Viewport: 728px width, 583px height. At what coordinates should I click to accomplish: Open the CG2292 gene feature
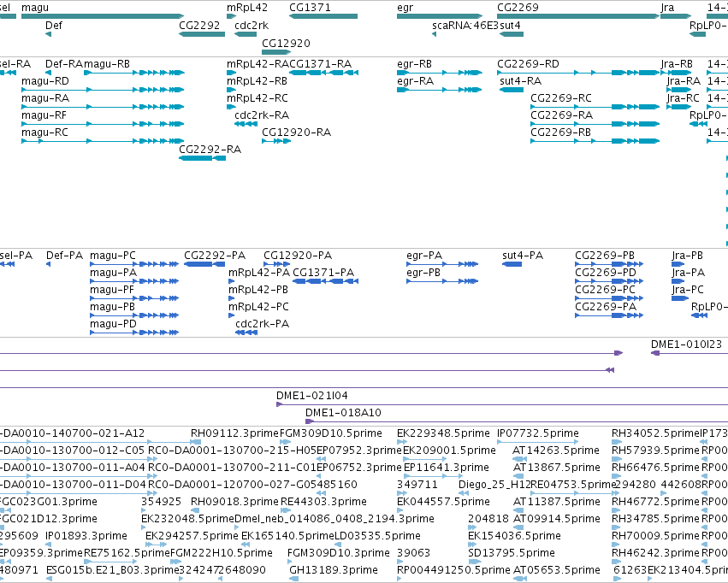pos(202,34)
